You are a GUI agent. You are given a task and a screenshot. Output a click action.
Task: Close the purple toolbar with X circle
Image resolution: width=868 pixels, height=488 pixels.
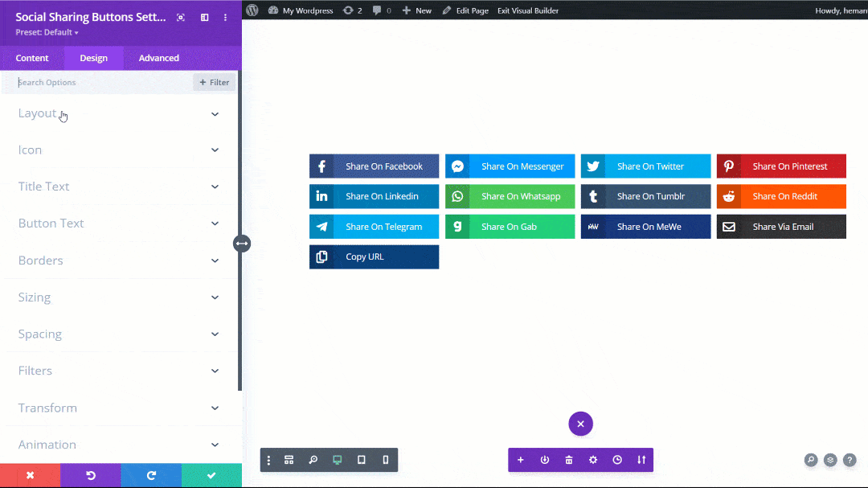coord(581,424)
